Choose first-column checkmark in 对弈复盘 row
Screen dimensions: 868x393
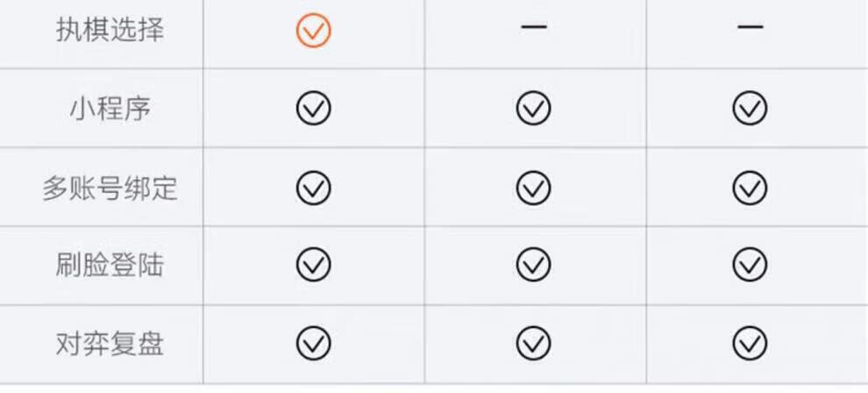pos(313,343)
